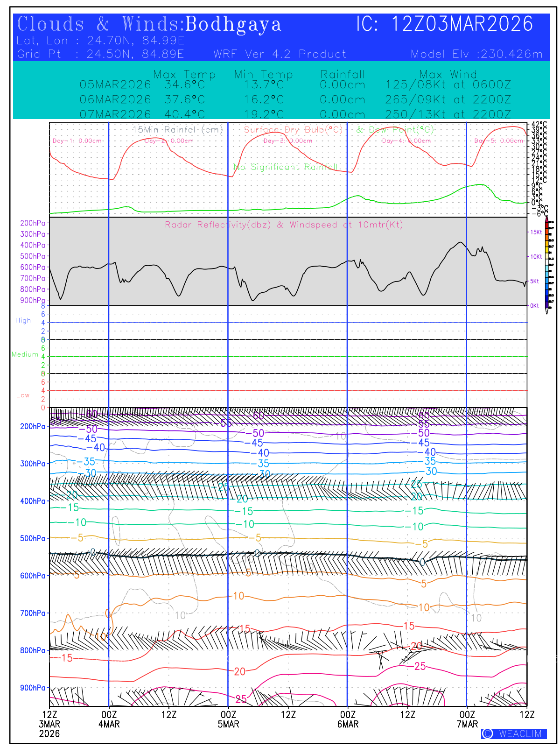This screenshot has height=747, width=560.
Task: Click the 15Kt windspeed axis label
Action: click(535, 232)
